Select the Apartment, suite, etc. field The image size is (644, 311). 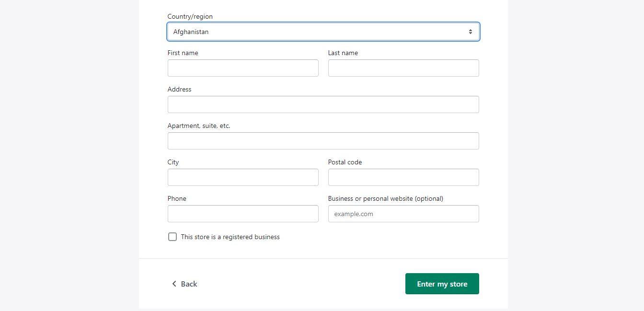(x=323, y=140)
